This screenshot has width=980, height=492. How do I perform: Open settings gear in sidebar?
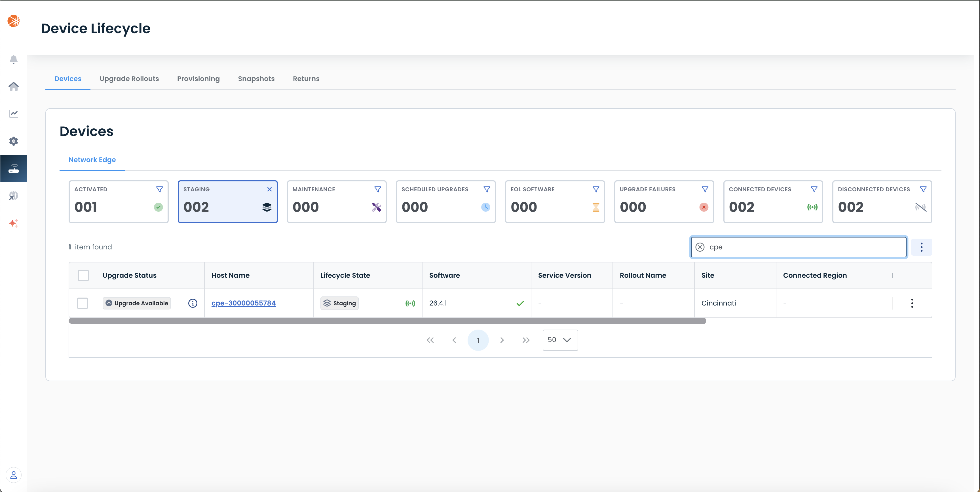point(13,141)
